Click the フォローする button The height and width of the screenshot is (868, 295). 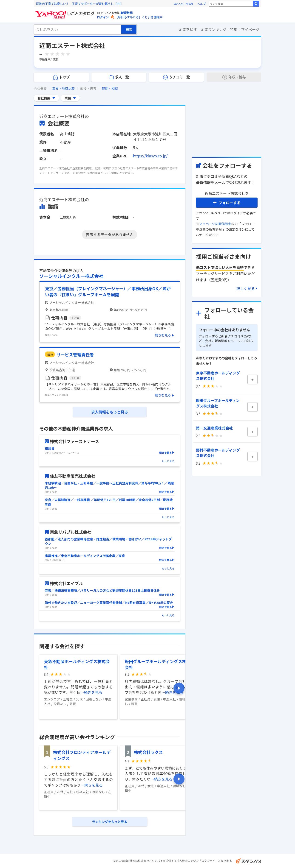point(227,203)
